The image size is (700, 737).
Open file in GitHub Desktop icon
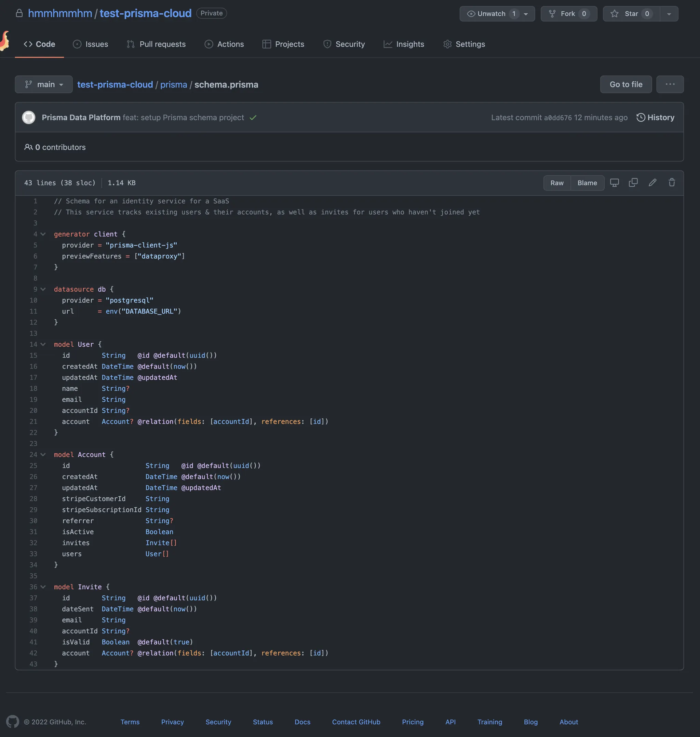[614, 183]
